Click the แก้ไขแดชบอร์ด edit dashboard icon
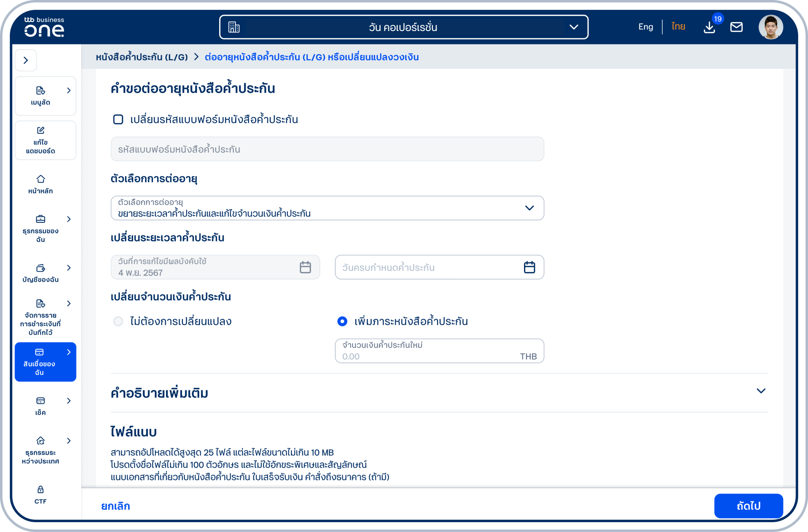The image size is (808, 532). 40,131
